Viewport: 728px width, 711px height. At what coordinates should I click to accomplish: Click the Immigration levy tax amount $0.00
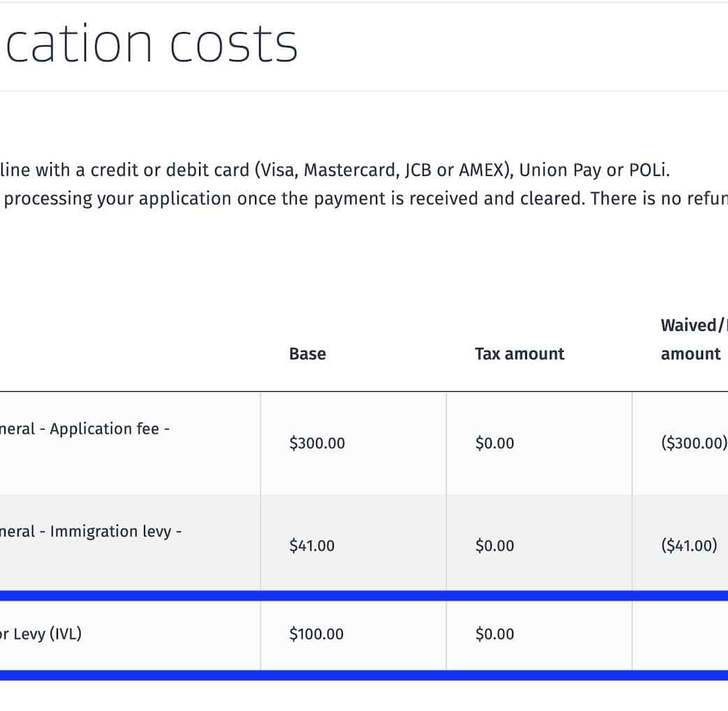pyautogui.click(x=495, y=546)
